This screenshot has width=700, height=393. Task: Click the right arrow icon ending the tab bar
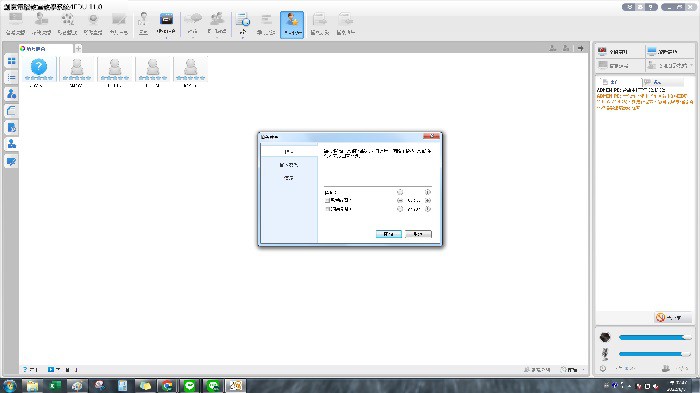pyautogui.click(x=580, y=48)
